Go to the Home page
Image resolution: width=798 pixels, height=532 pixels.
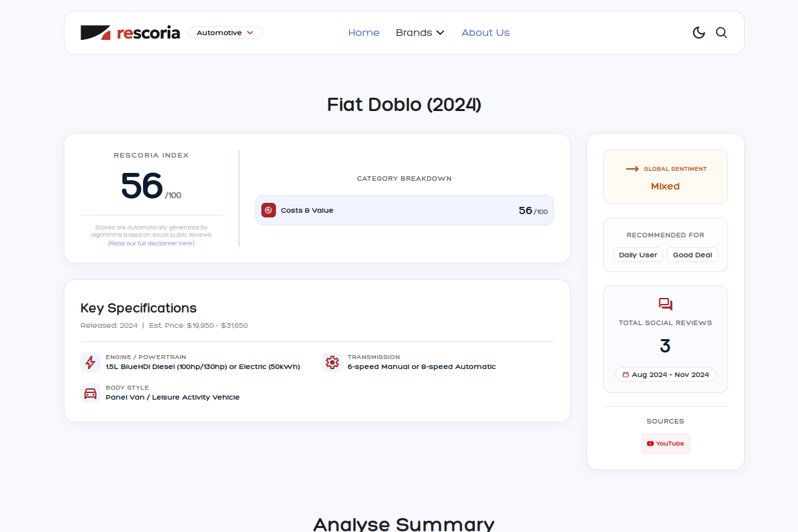364,33
